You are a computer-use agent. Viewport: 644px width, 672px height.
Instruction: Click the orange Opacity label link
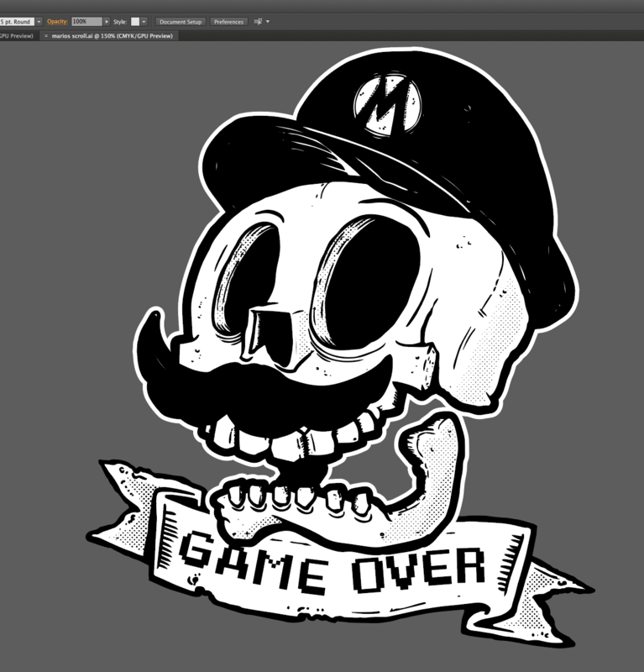coord(57,22)
